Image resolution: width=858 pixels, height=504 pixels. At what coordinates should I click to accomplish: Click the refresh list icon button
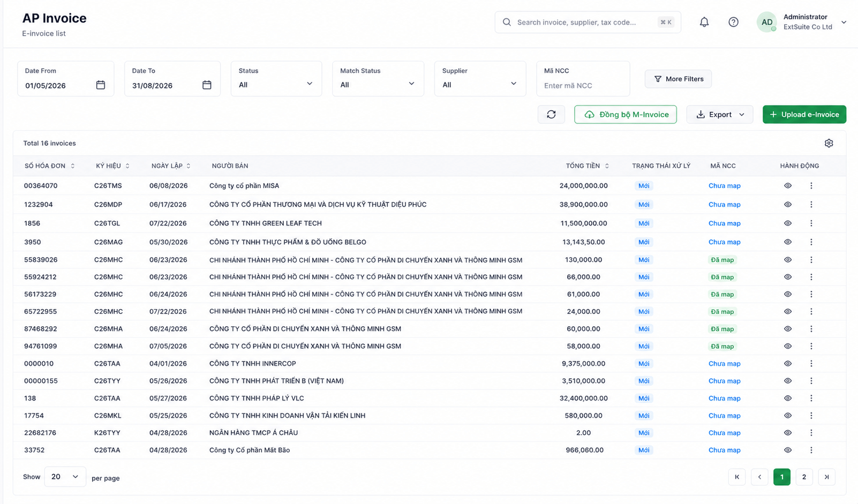pyautogui.click(x=551, y=114)
